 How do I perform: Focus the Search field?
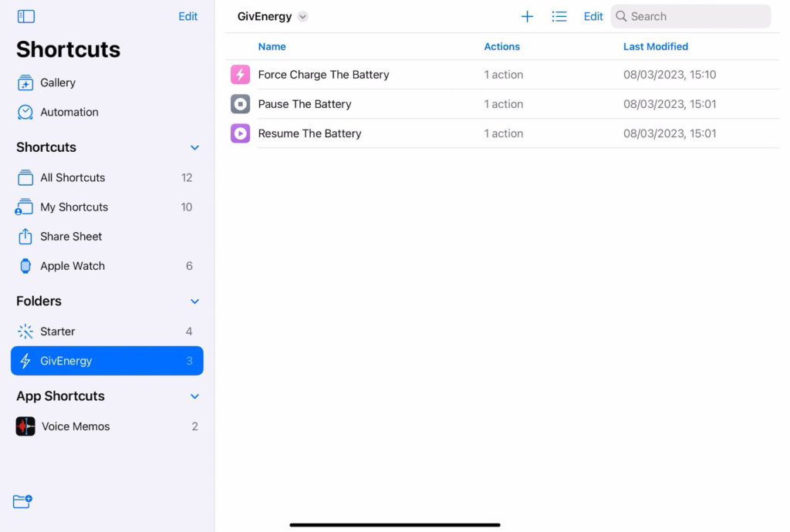coord(690,17)
